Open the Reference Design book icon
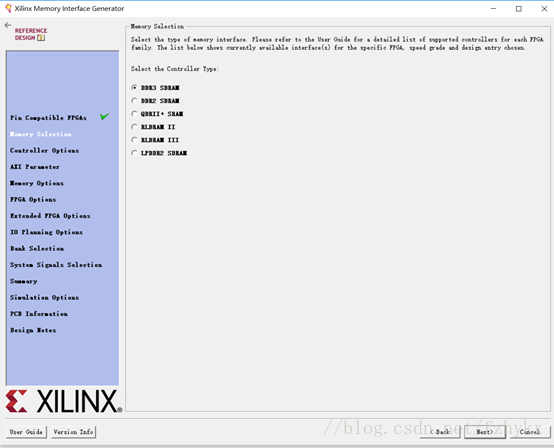Screen dimensions: 554x448 41,37
